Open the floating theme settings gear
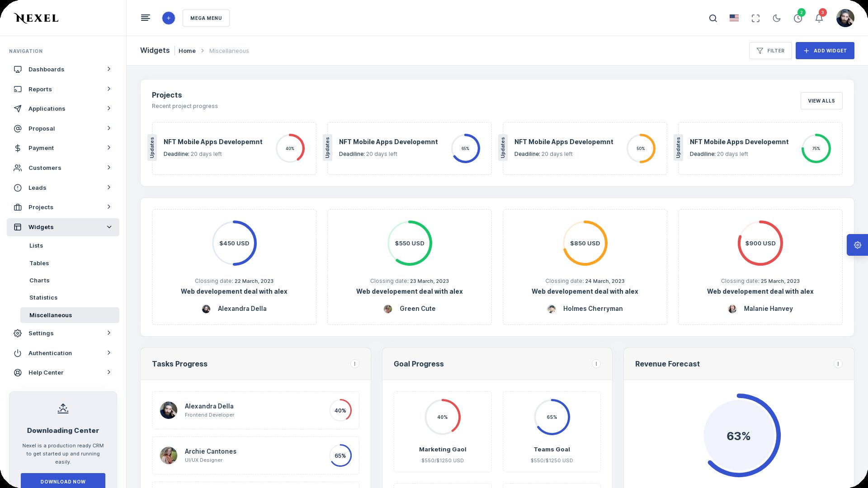Image resolution: width=868 pixels, height=488 pixels. pyautogui.click(x=857, y=245)
